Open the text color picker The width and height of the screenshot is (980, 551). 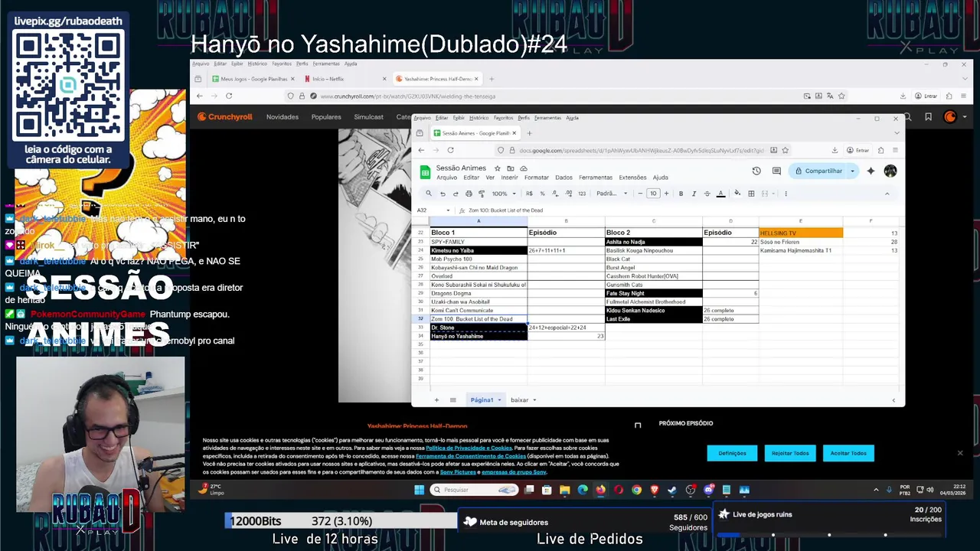point(720,194)
